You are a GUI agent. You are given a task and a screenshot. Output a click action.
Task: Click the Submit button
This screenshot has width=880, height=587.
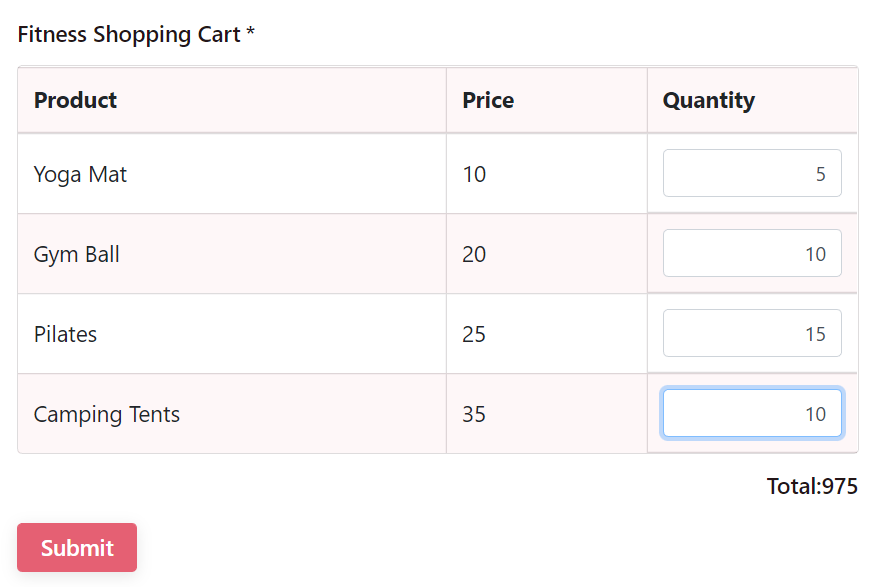77,547
